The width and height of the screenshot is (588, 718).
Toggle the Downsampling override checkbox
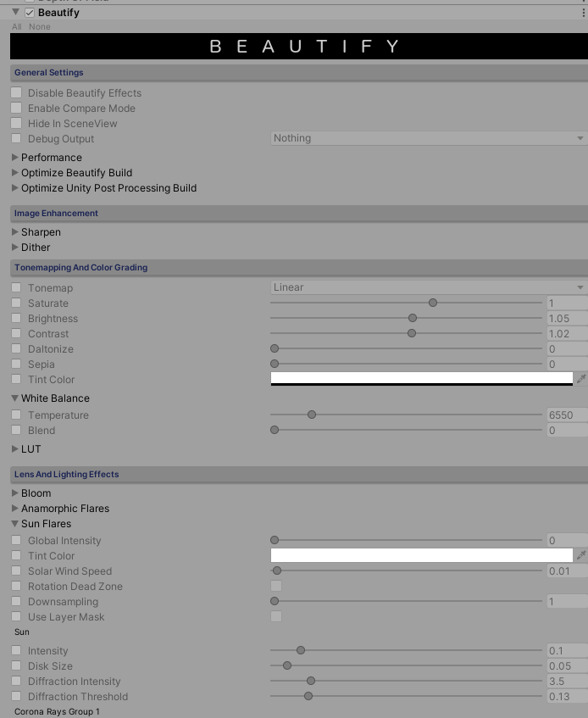click(16, 601)
